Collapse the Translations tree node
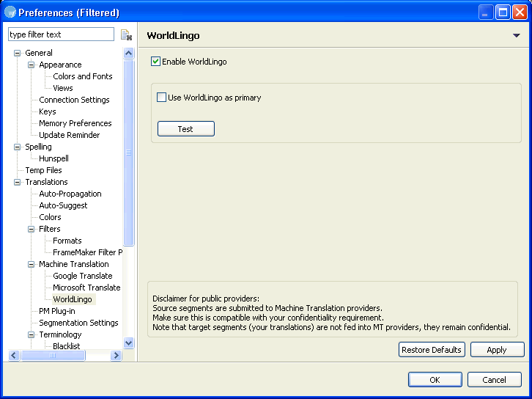Image resolution: width=532 pixels, height=399 pixels. point(17,183)
